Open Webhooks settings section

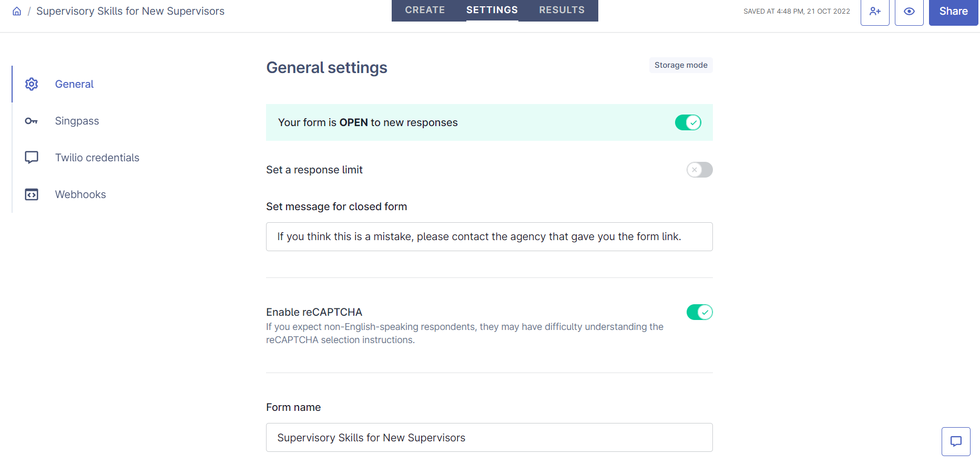click(x=80, y=194)
